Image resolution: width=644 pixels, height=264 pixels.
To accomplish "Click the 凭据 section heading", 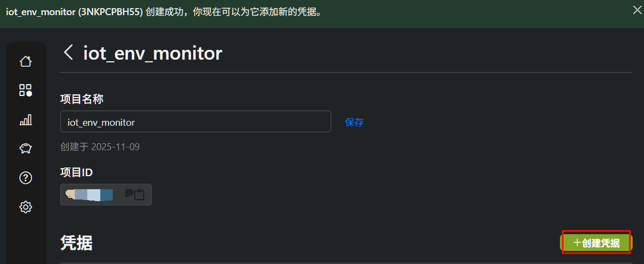I will coord(76,243).
